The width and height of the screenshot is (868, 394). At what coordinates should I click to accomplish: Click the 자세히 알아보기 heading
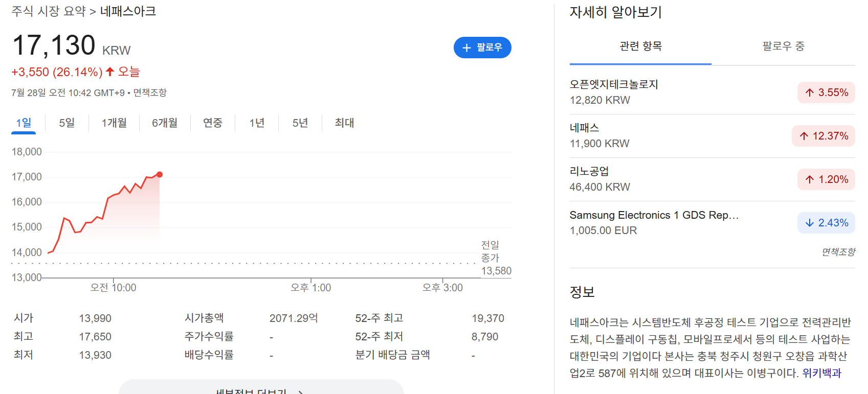[616, 12]
